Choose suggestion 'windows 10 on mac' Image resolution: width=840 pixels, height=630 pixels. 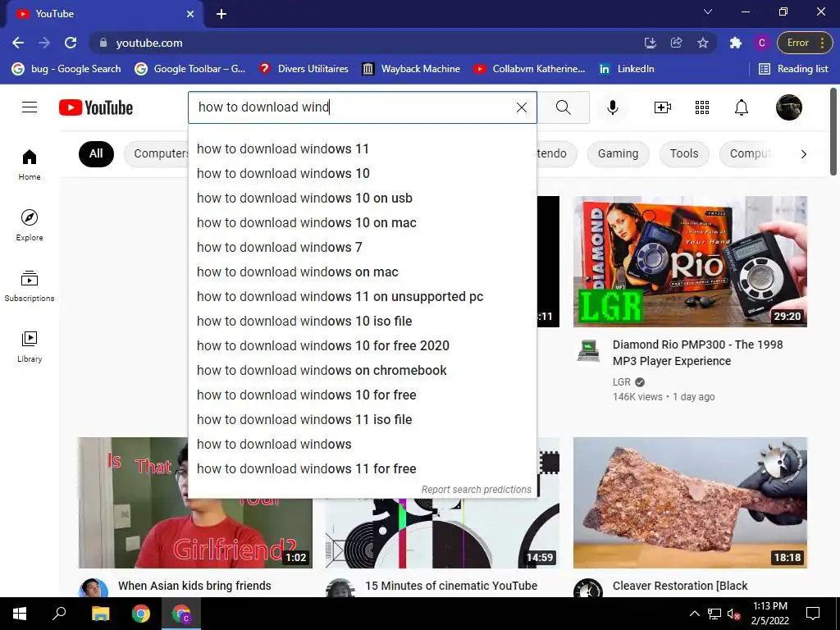point(362,222)
